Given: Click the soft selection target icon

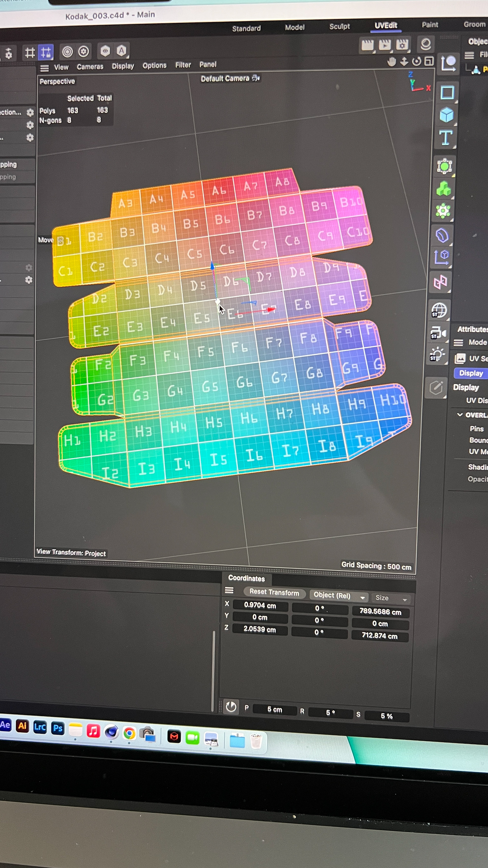Looking at the screenshot, I should click(67, 52).
